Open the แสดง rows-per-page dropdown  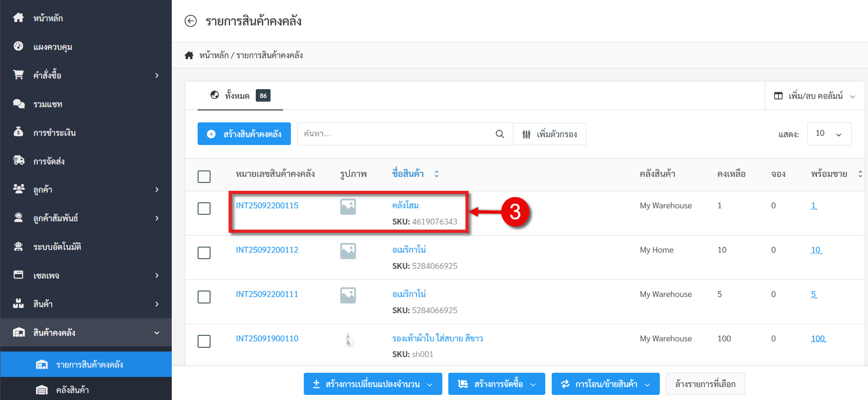829,134
